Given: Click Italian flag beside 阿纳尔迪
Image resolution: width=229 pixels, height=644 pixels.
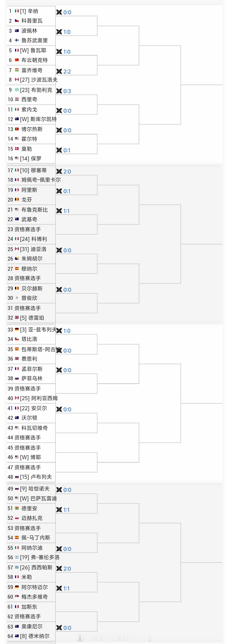Looking at the screenshot, I should pyautogui.click(x=17, y=548).
